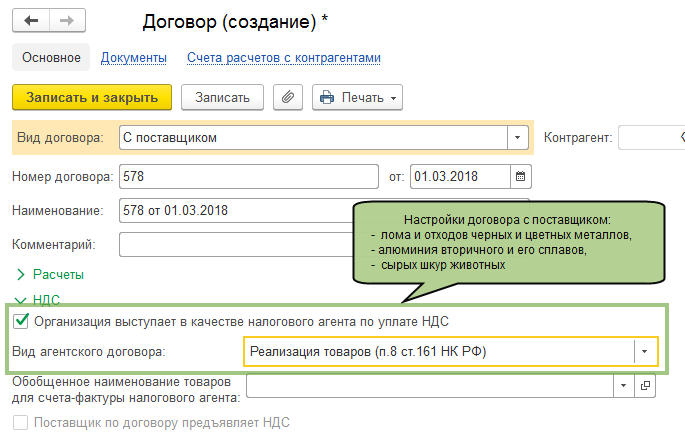The height and width of the screenshot is (435, 685).
Task: Click 'Записать и закрыть' button
Action: 92,97
